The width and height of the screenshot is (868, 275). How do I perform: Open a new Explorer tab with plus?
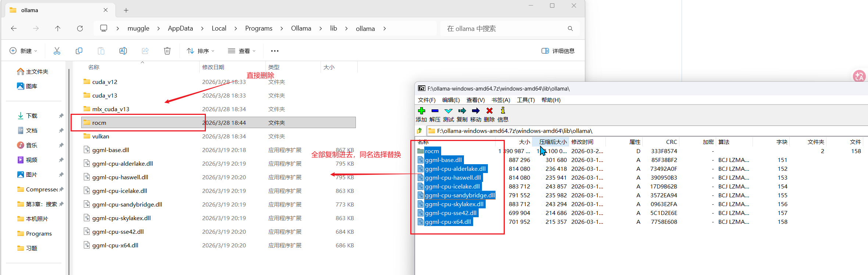(x=126, y=10)
